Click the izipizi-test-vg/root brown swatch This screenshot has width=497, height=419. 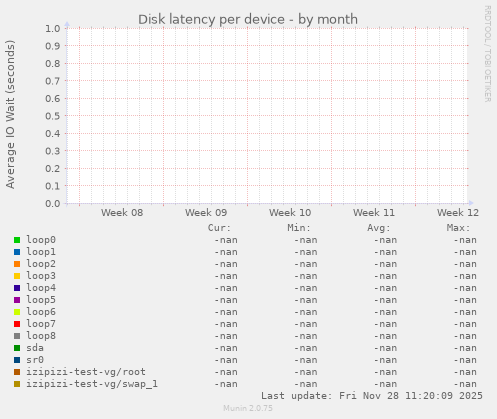[17, 372]
